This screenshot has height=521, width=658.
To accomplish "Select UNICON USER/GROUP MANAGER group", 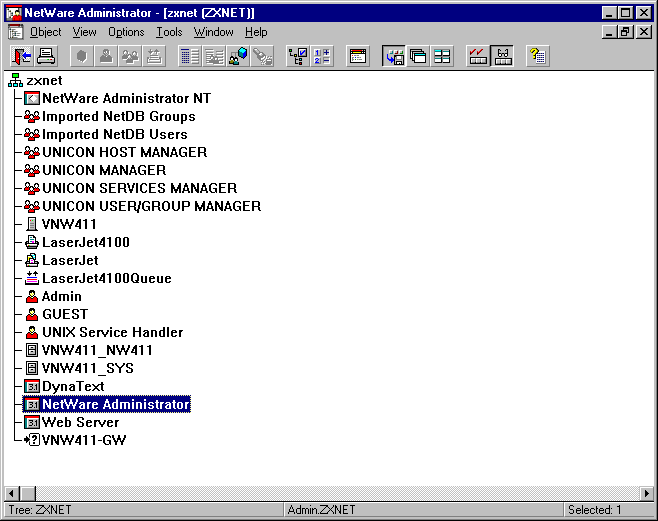I will (151, 206).
